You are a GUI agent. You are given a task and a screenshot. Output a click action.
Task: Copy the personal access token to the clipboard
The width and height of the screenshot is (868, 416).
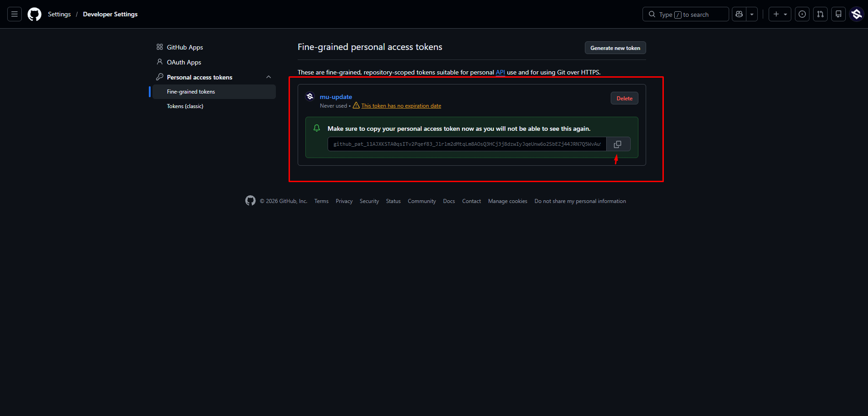(618, 144)
